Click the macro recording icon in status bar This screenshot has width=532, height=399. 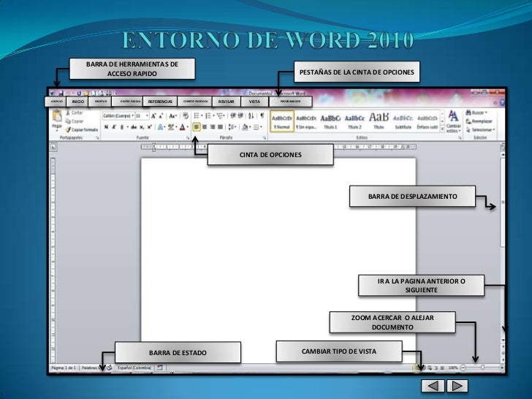point(160,368)
